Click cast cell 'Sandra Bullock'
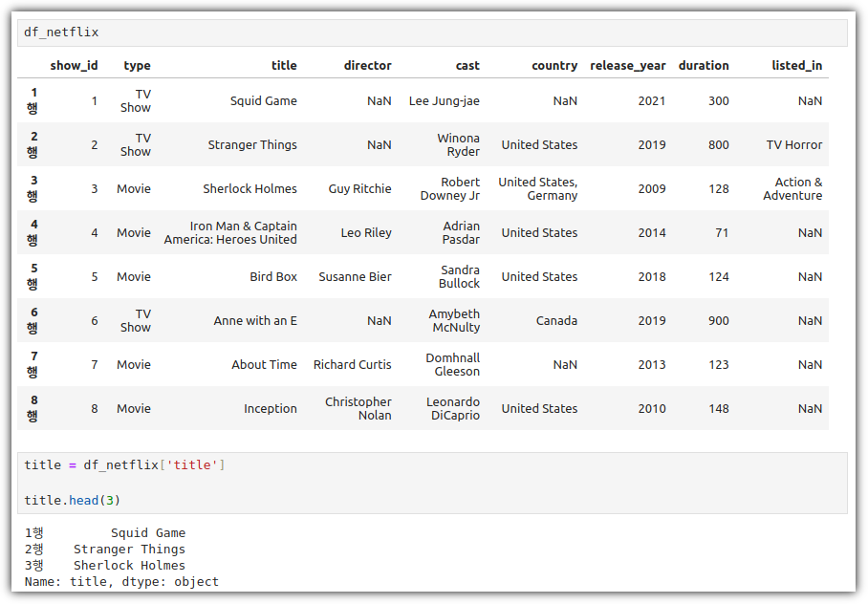The width and height of the screenshot is (868, 604). coord(460,277)
